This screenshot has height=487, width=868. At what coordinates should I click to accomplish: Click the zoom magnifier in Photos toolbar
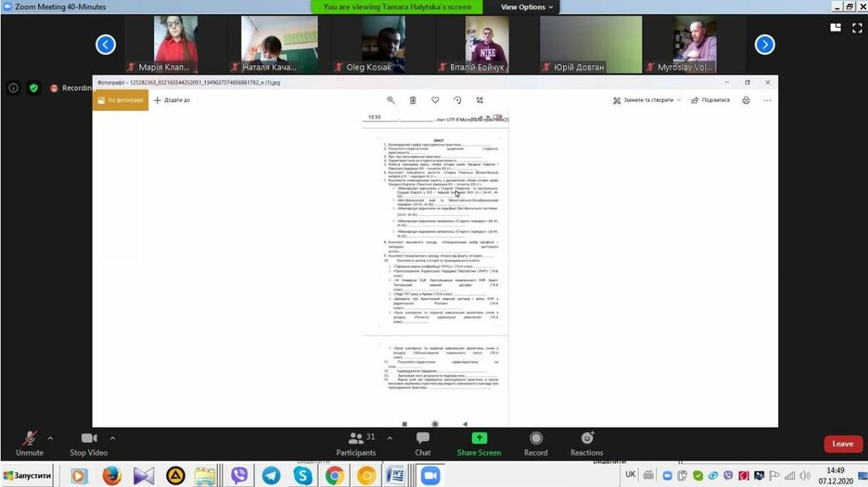tap(391, 100)
